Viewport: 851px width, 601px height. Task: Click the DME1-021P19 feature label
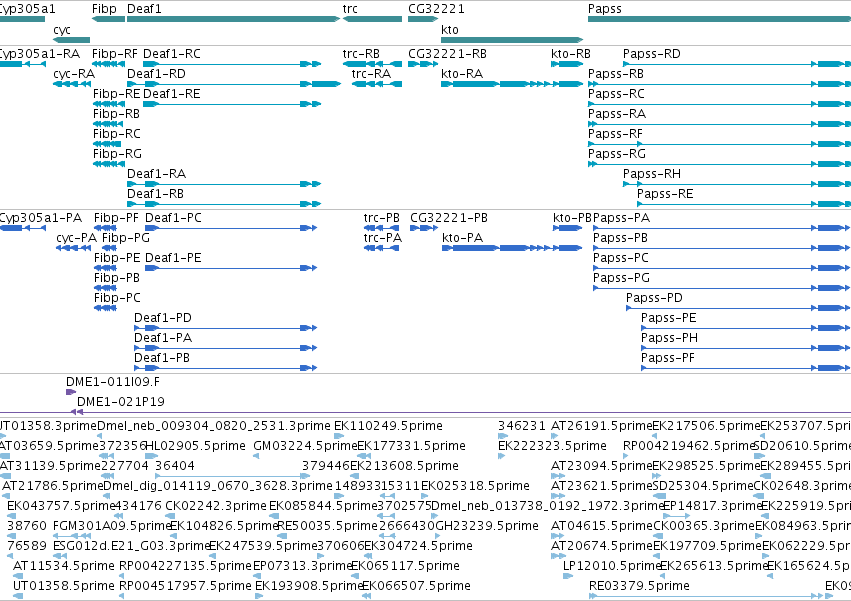[120, 402]
